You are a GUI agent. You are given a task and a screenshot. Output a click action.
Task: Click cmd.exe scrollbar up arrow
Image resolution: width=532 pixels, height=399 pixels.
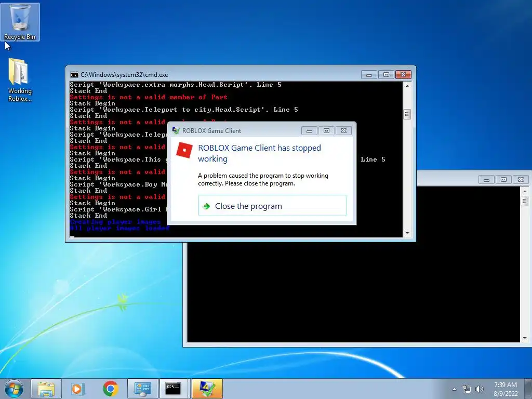pyautogui.click(x=407, y=86)
